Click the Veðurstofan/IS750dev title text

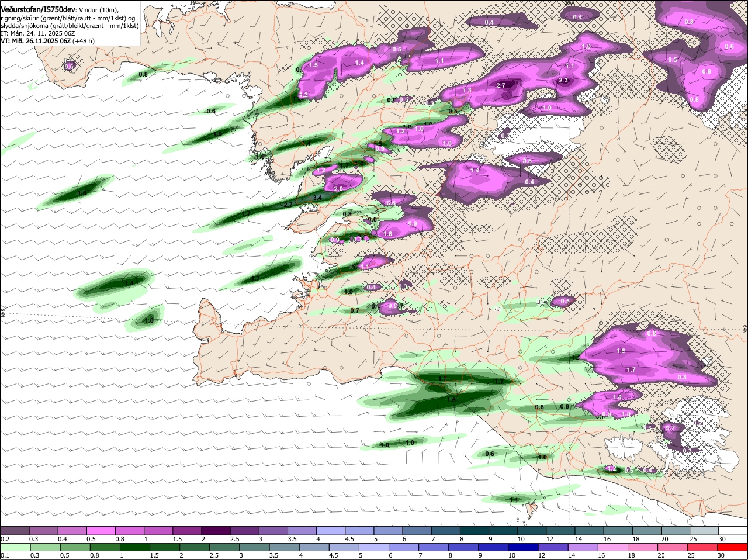tap(38, 9)
